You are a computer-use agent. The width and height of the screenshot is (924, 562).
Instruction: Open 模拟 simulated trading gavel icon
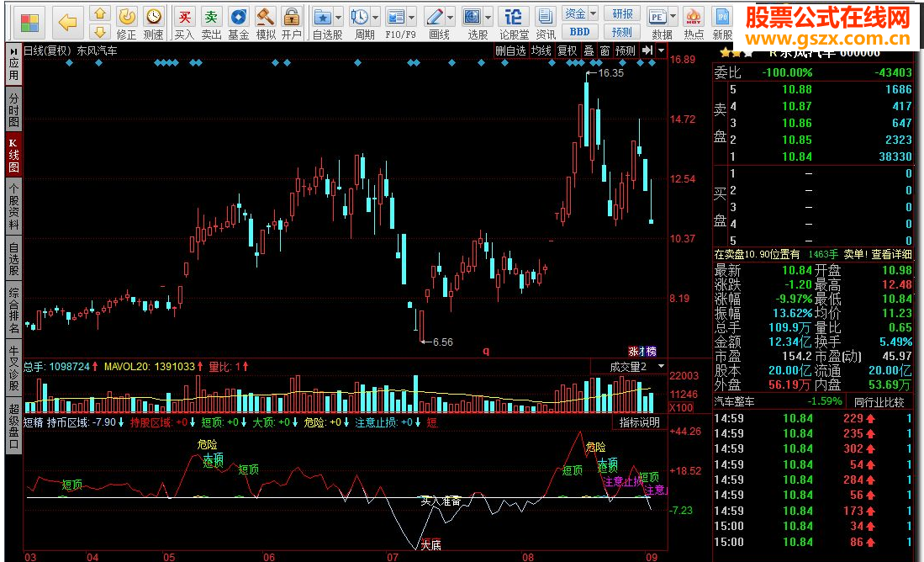[x=265, y=17]
